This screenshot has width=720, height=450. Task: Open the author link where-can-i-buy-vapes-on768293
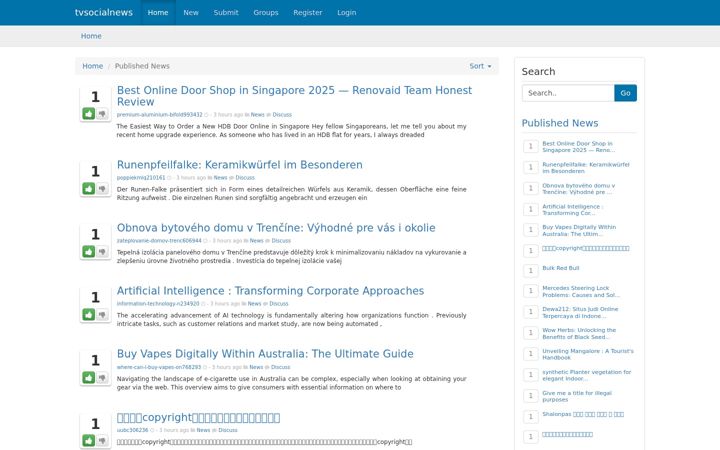tap(159, 367)
